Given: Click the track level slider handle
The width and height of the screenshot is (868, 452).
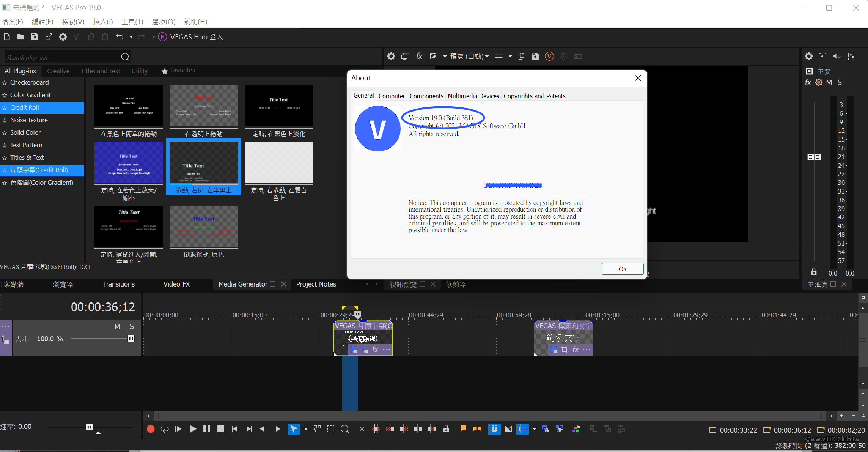Looking at the screenshot, I should (x=131, y=339).
